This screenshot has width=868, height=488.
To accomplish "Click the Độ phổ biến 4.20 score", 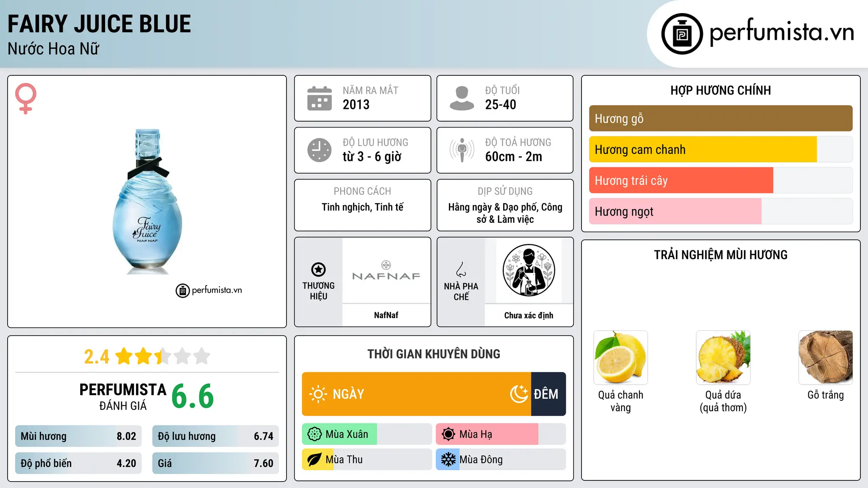I will click(78, 463).
